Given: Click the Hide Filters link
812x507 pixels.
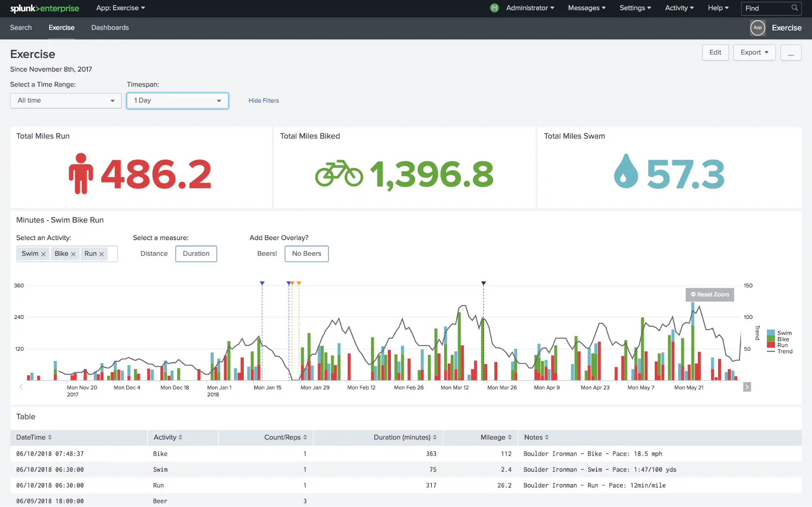Looking at the screenshot, I should click(x=263, y=100).
